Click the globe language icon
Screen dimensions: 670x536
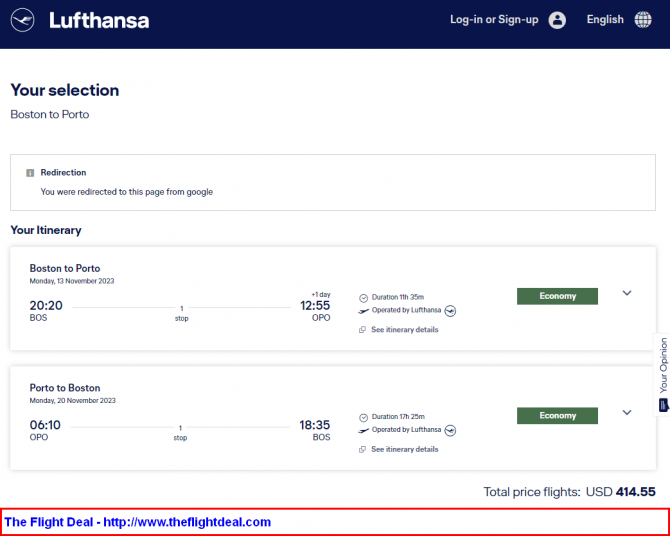tap(642, 20)
